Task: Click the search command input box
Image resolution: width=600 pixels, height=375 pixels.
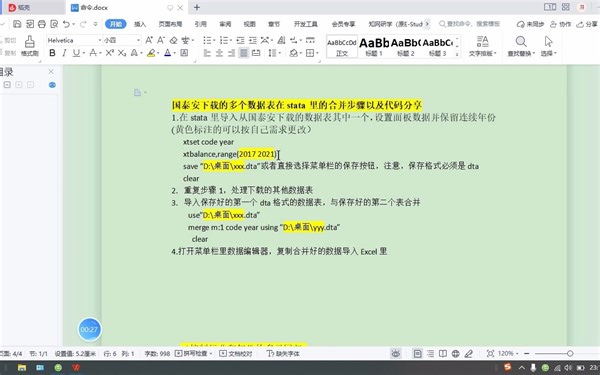Action: pyautogui.click(x=470, y=24)
